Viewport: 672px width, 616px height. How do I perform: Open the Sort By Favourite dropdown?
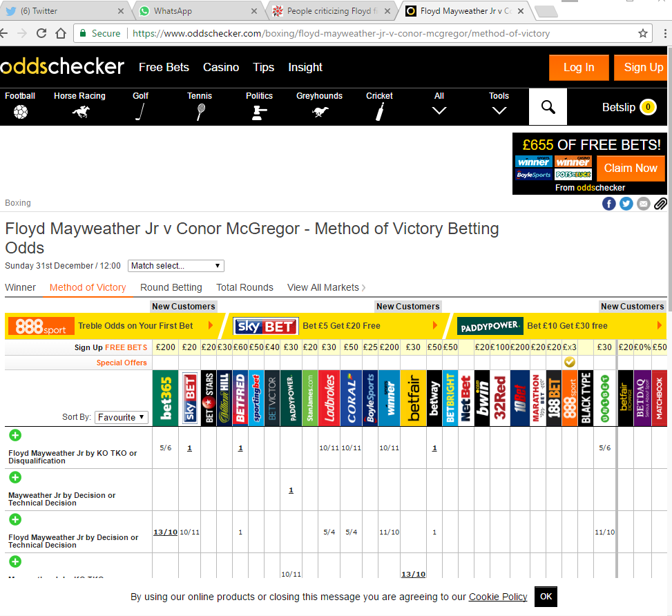click(122, 417)
